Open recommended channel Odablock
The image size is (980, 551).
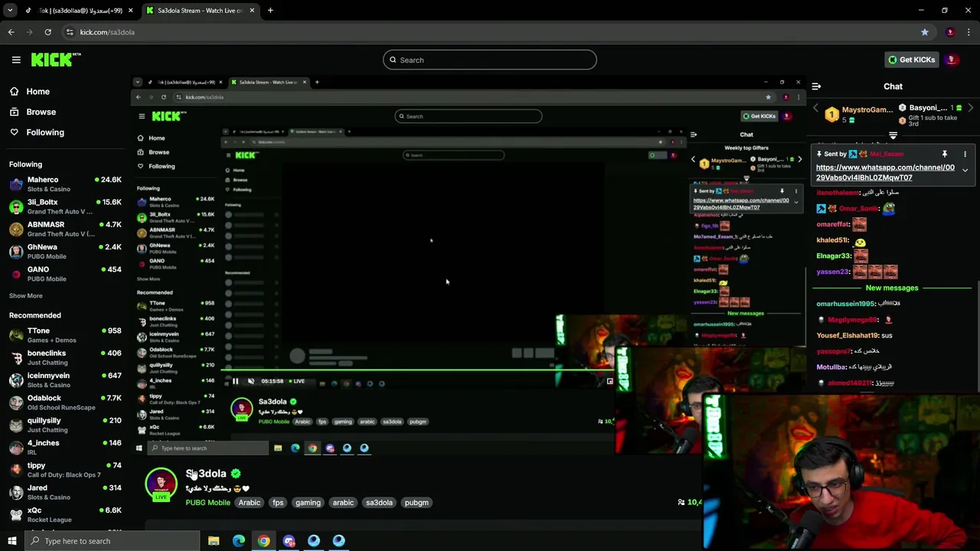click(65, 403)
